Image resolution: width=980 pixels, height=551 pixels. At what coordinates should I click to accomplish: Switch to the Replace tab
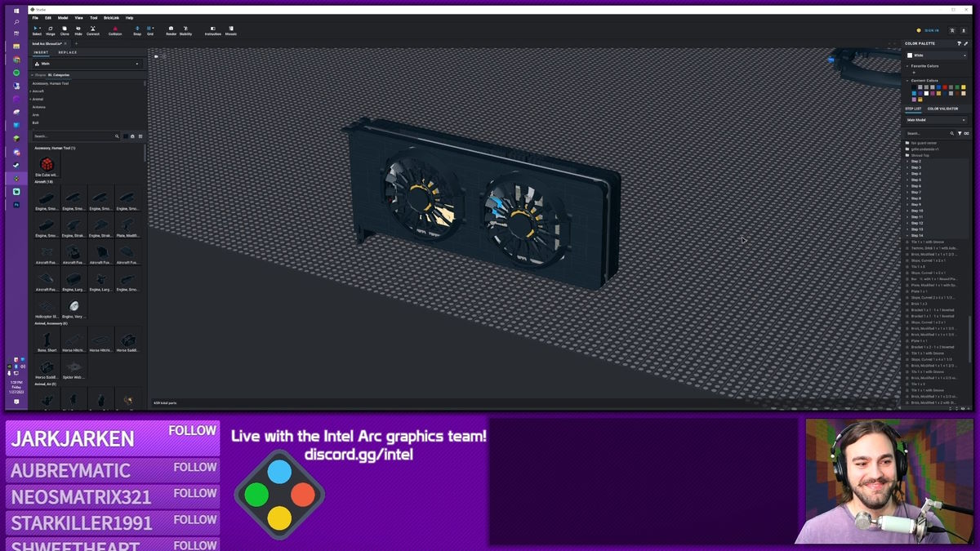tap(68, 52)
